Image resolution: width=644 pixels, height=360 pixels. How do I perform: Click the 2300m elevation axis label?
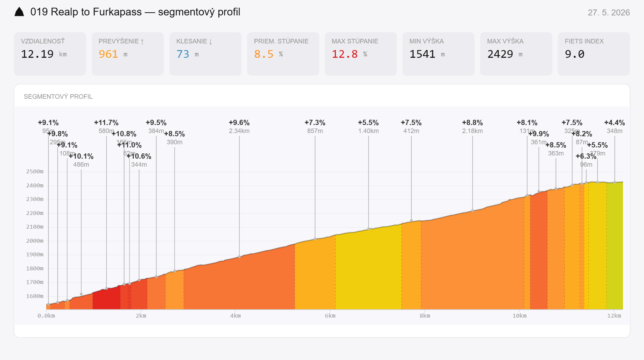click(35, 199)
